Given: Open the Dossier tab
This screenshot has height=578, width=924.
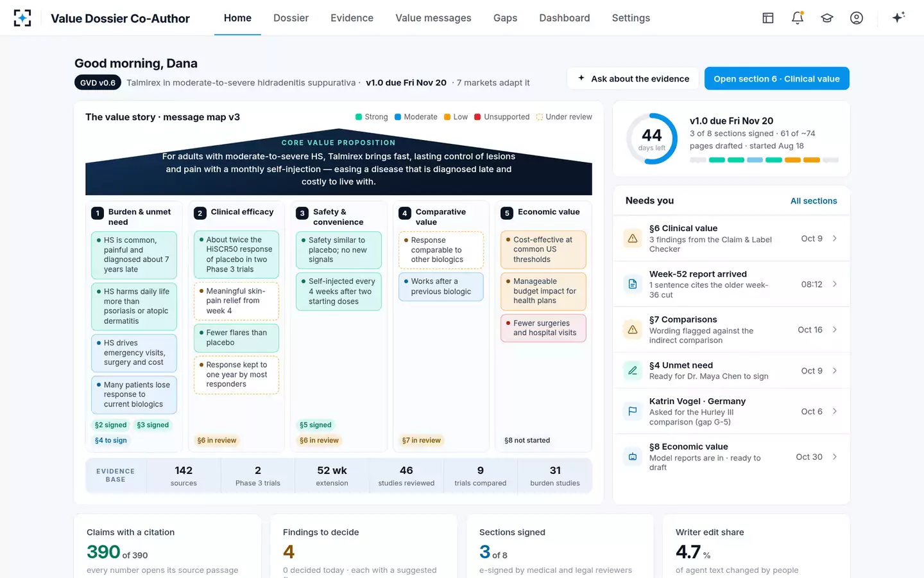Looking at the screenshot, I should pos(291,18).
